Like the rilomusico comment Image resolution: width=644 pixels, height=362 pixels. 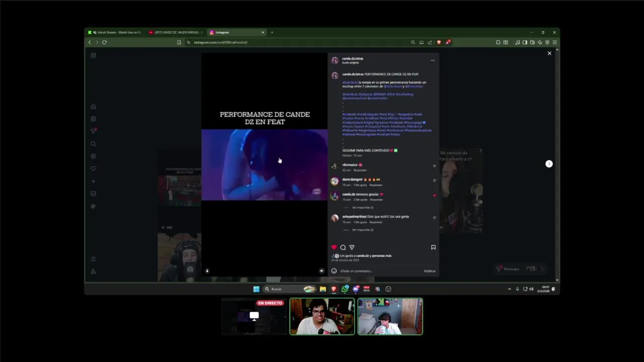(x=434, y=166)
